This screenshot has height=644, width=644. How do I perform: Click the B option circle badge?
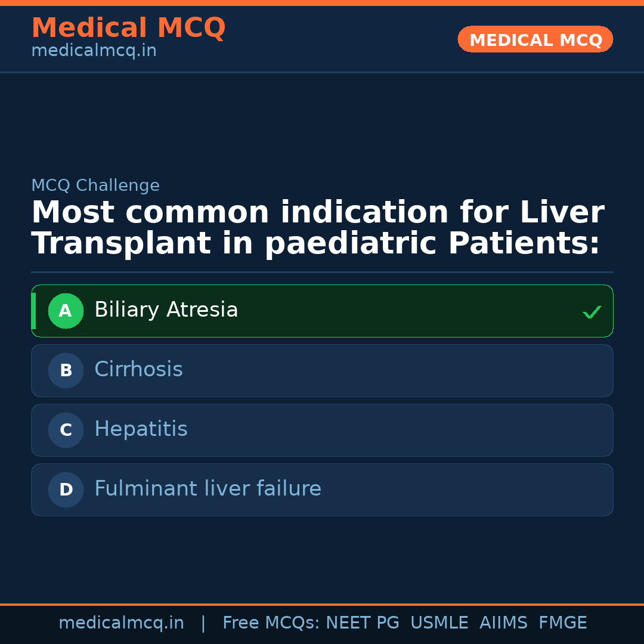66,370
